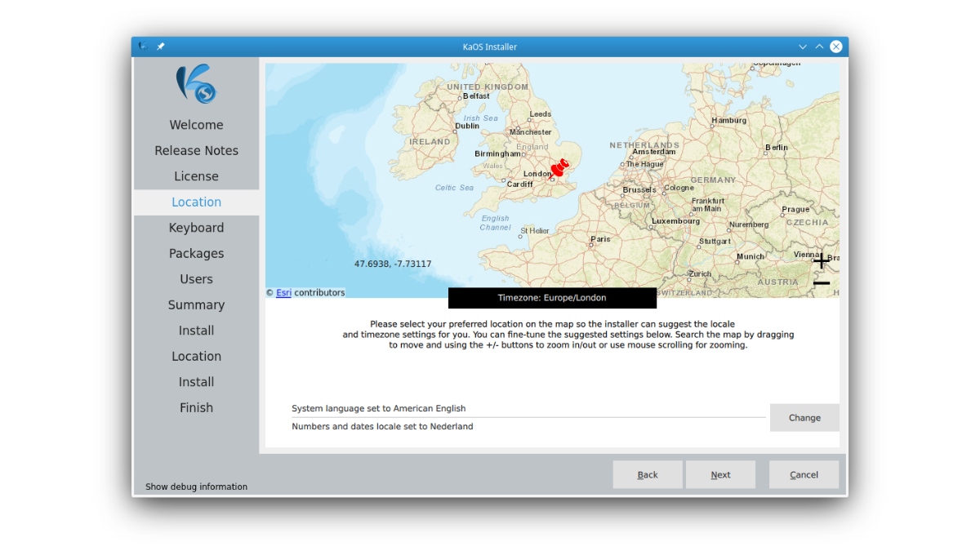
Task: Click the red location pin marker
Action: (x=560, y=168)
